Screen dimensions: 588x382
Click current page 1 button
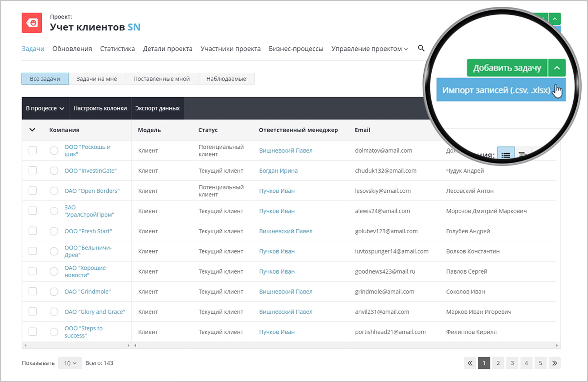(484, 363)
